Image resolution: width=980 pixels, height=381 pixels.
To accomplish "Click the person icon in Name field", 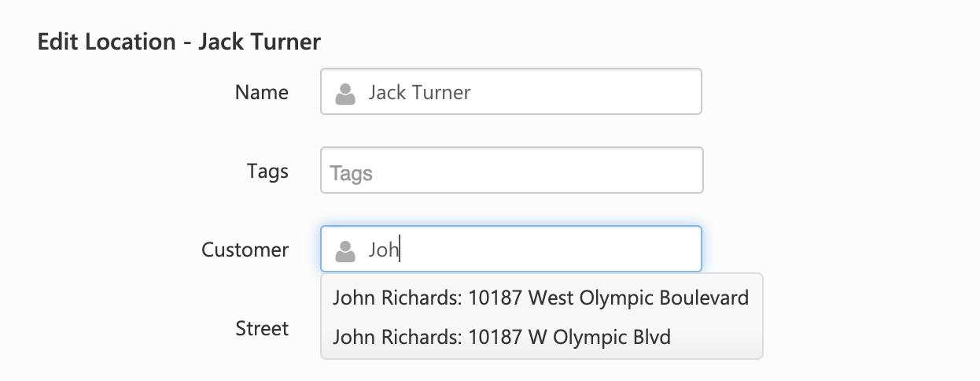I will (344, 94).
